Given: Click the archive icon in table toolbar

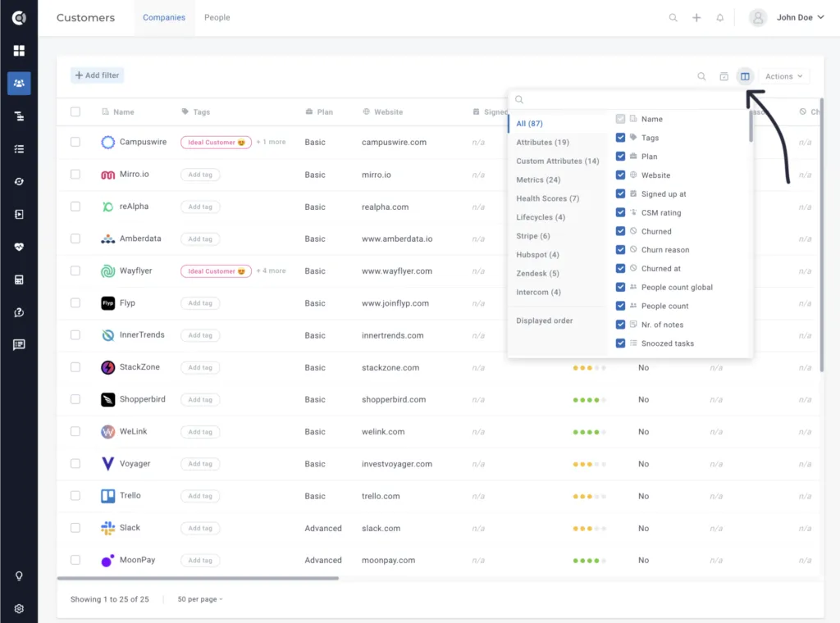Looking at the screenshot, I should pyautogui.click(x=724, y=76).
